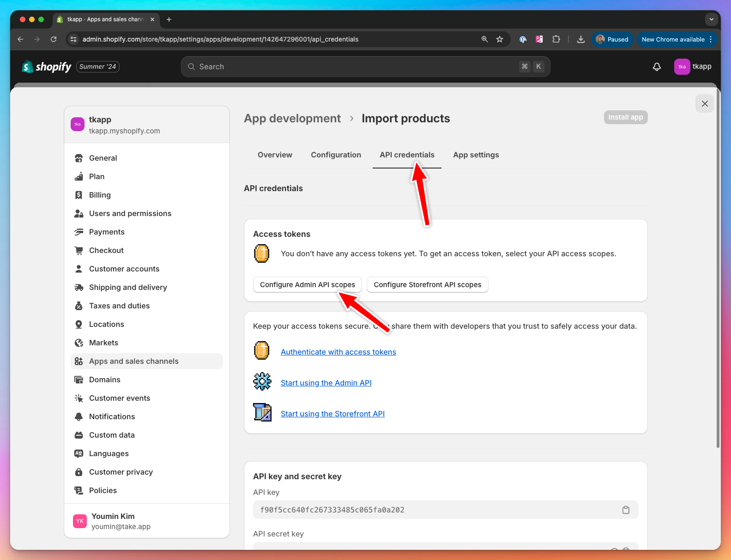Viewport: 731px width, 560px height.
Task: Open Custom data settings
Action: [147, 435]
